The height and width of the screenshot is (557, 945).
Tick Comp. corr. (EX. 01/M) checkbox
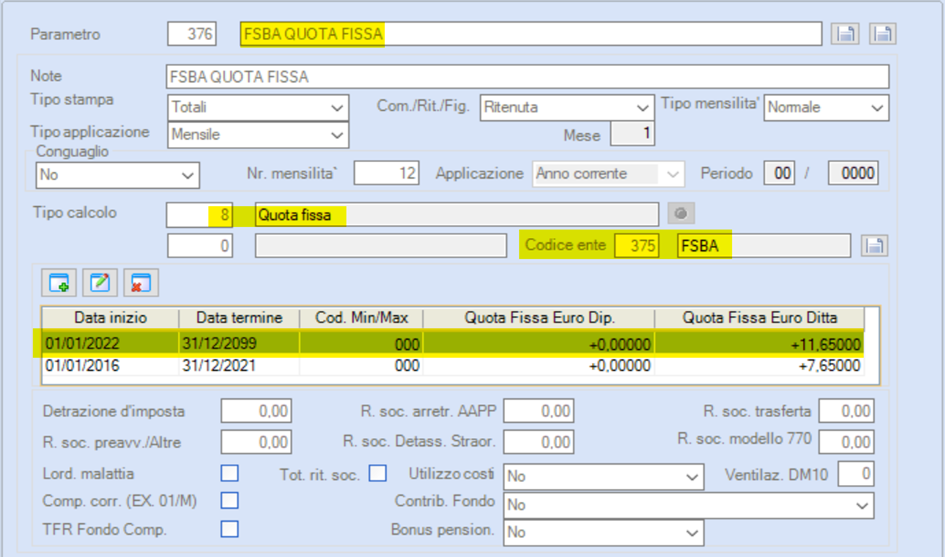(230, 500)
